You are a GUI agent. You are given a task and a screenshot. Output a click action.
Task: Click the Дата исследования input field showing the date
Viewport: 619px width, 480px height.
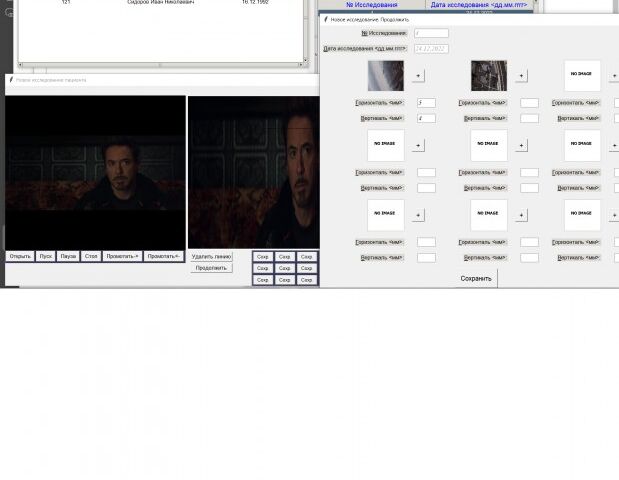[x=431, y=49]
